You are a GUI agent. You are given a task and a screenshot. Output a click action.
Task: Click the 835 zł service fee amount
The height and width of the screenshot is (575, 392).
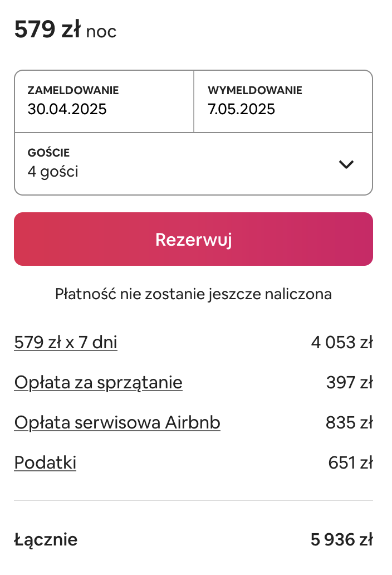pyautogui.click(x=349, y=423)
